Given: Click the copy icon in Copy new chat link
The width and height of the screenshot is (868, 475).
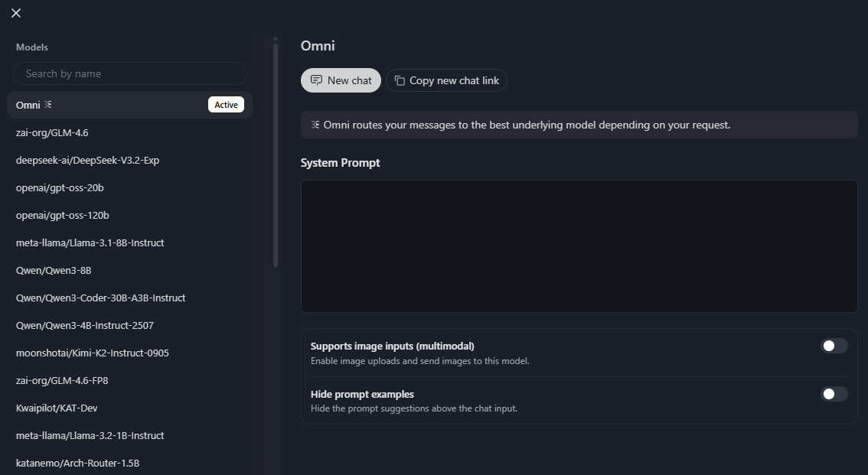Looking at the screenshot, I should pyautogui.click(x=399, y=80).
